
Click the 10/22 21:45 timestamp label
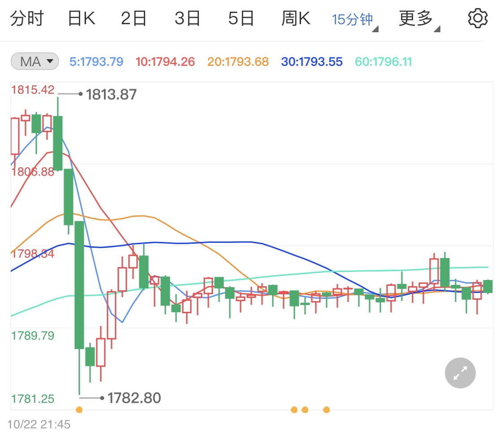tap(39, 424)
